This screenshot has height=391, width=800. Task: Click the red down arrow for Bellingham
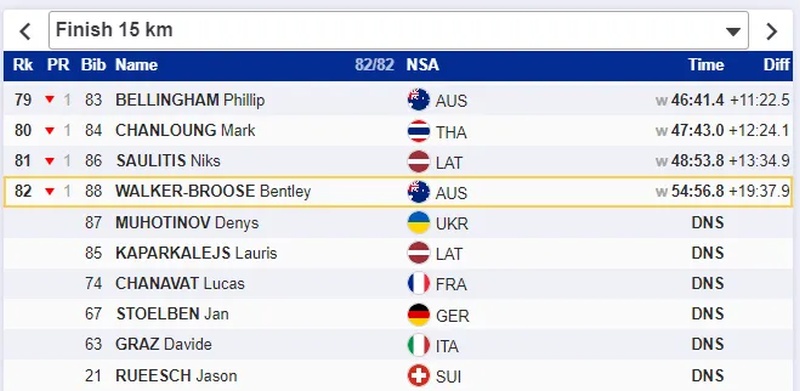(49, 100)
